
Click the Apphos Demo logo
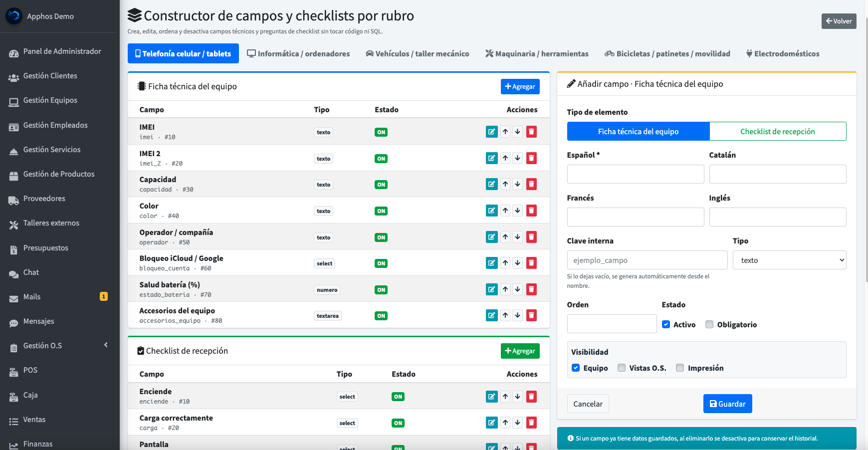click(14, 16)
